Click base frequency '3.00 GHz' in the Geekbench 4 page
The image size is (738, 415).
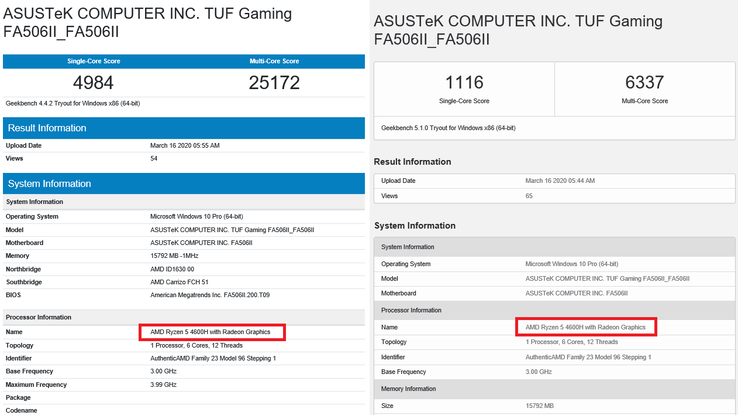(163, 371)
